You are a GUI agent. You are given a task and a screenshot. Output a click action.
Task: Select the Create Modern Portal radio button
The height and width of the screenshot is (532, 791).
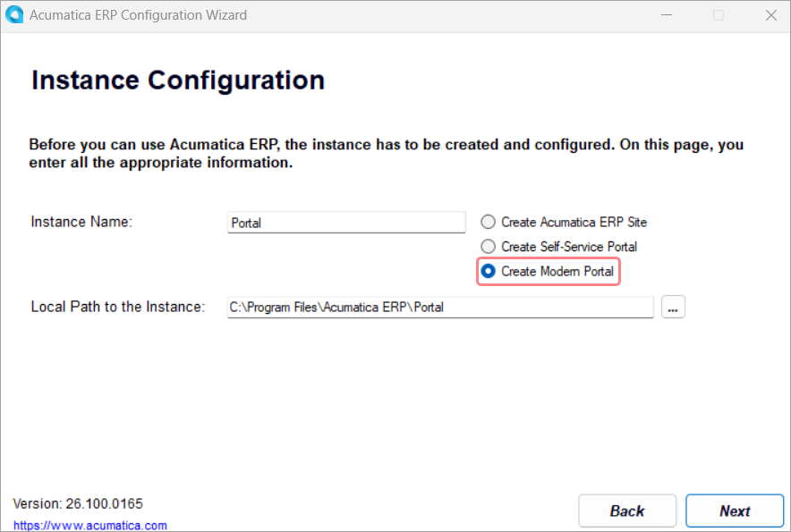click(x=488, y=271)
